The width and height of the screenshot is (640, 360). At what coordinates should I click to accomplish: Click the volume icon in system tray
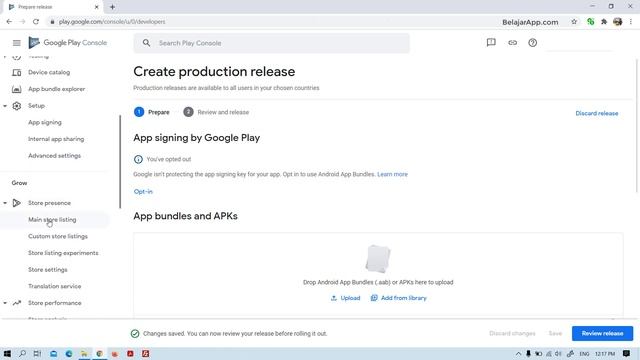point(558,353)
